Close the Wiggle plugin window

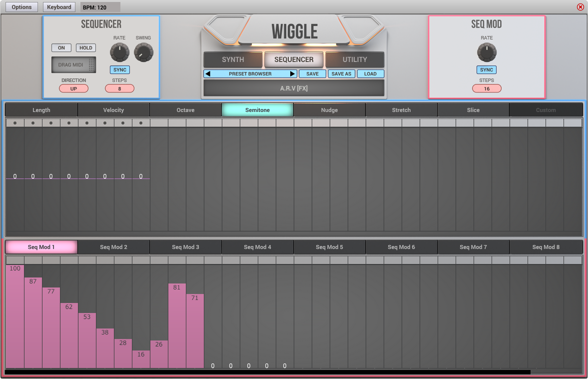tap(580, 7)
